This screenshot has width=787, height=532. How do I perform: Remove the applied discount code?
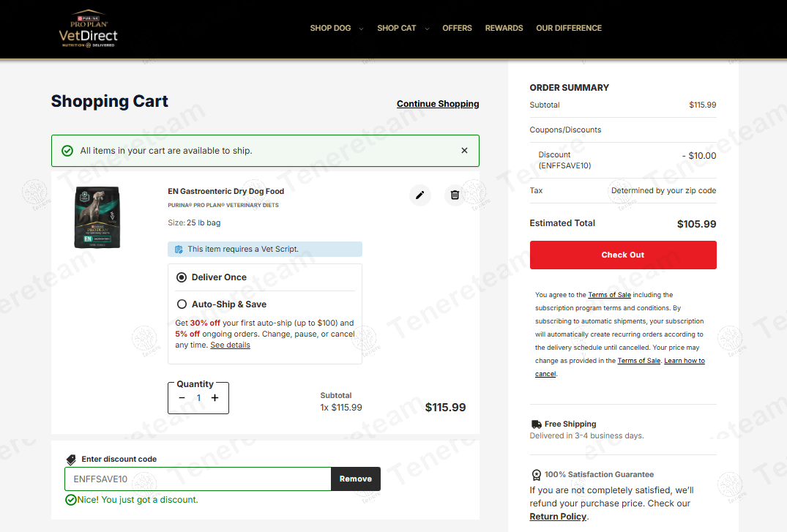pyautogui.click(x=355, y=479)
